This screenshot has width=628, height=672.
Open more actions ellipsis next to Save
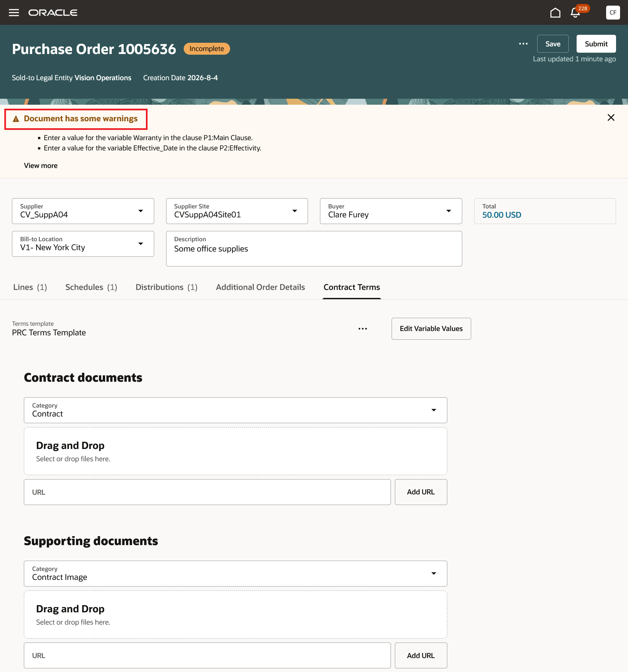[523, 44]
